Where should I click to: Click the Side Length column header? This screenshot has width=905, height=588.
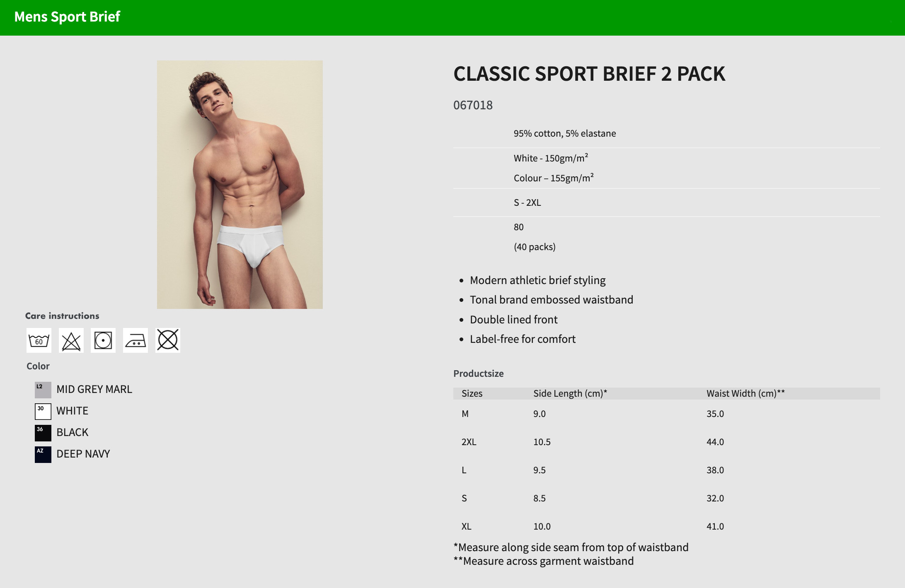click(x=570, y=393)
